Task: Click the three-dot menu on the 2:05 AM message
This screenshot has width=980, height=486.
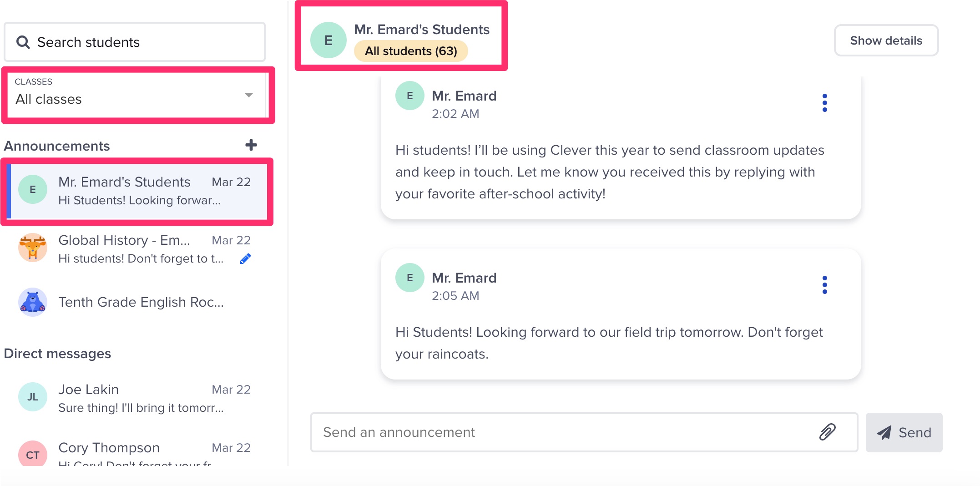Action: click(x=825, y=285)
